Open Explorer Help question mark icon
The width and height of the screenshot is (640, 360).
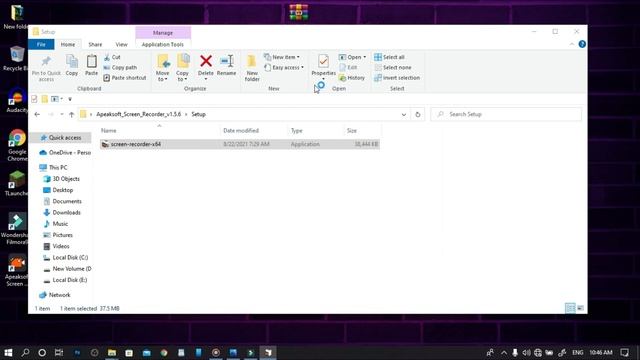pos(582,44)
